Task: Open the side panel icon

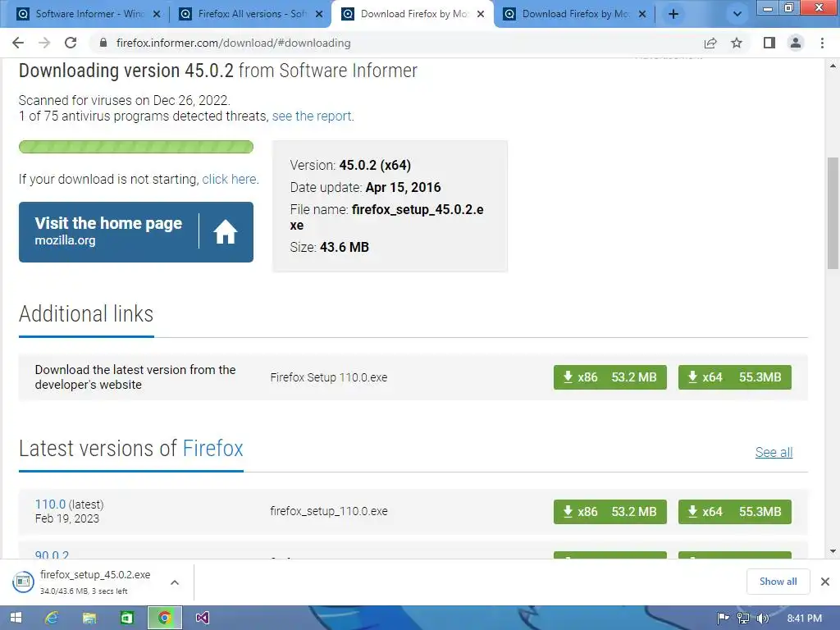Action: coord(769,43)
